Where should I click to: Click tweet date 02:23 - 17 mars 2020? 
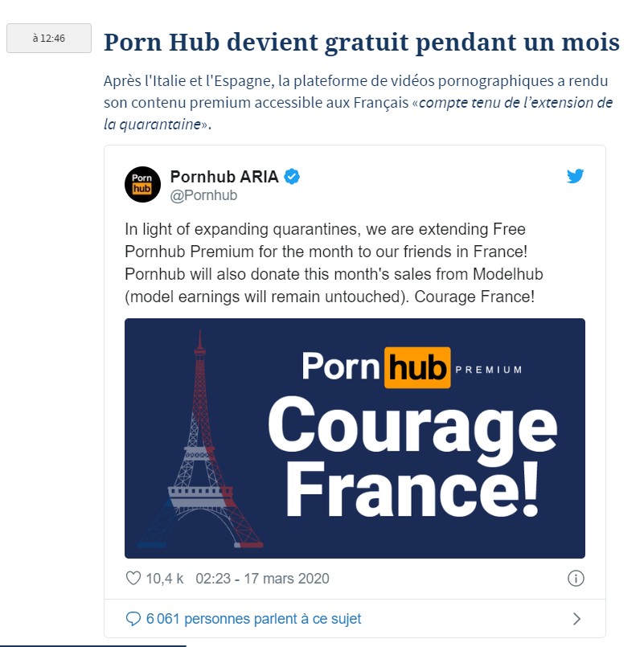click(262, 579)
